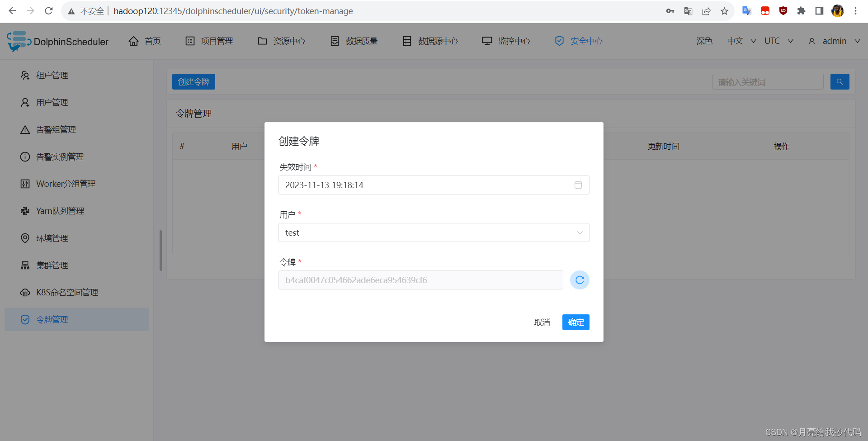
Task: Open the Chrome three-dot menu
Action: click(855, 11)
